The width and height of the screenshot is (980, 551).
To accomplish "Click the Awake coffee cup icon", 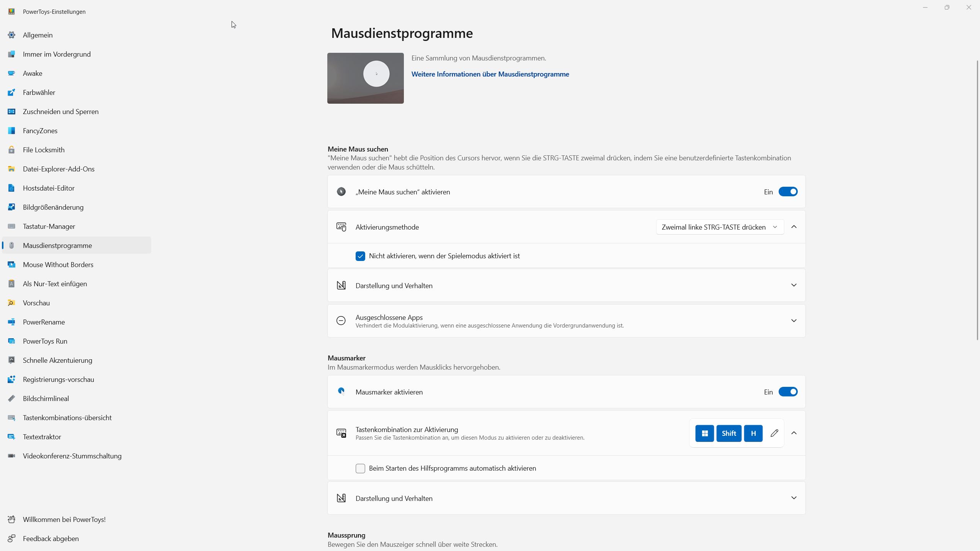I will coord(11,73).
